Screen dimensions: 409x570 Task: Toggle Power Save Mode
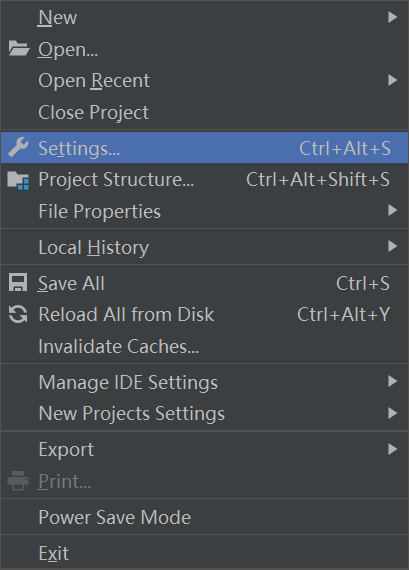(x=204, y=517)
